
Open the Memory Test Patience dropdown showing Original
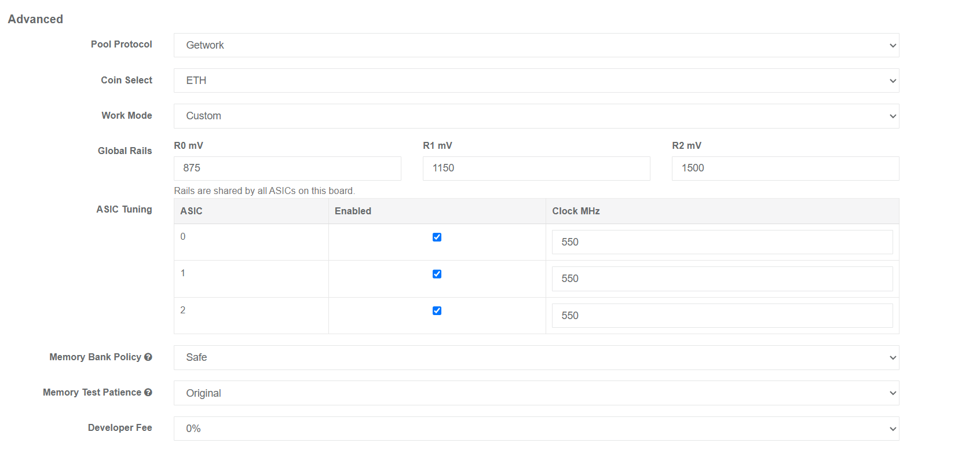point(536,393)
